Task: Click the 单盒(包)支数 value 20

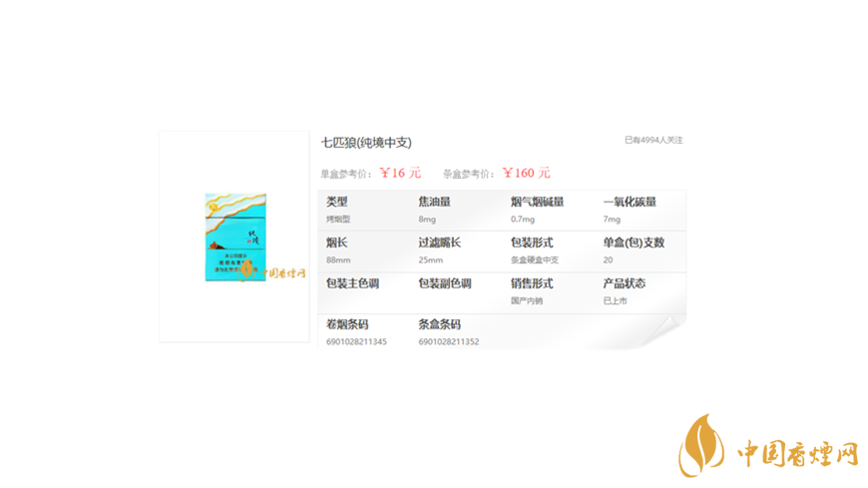Action: pos(609,260)
